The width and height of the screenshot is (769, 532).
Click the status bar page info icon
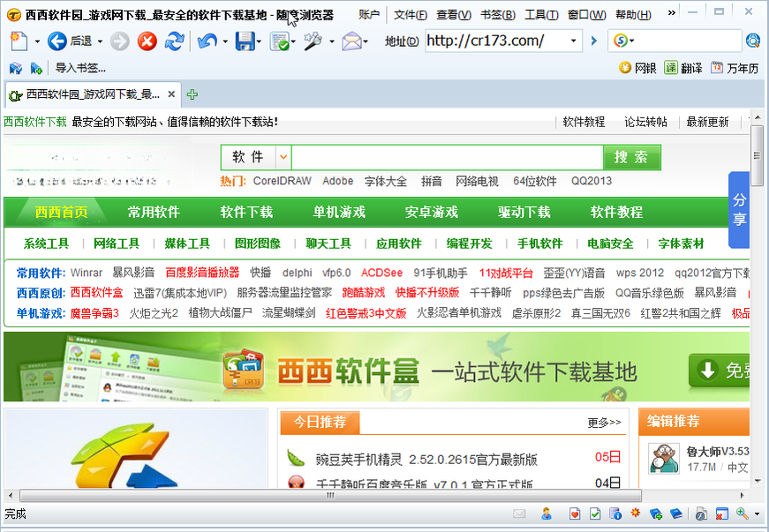[x=615, y=513]
